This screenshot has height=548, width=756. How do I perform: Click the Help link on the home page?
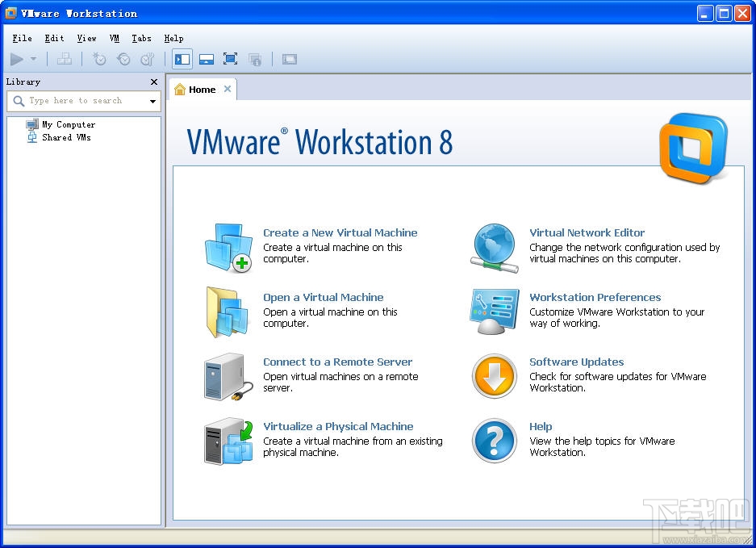point(541,427)
